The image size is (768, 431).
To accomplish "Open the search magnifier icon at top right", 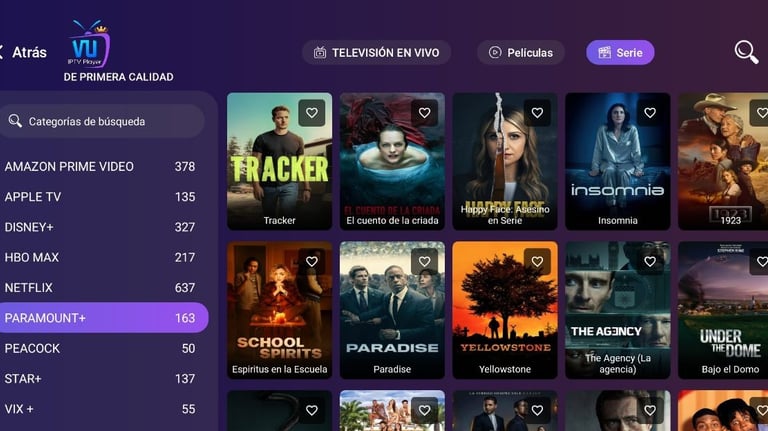I will pos(746,52).
